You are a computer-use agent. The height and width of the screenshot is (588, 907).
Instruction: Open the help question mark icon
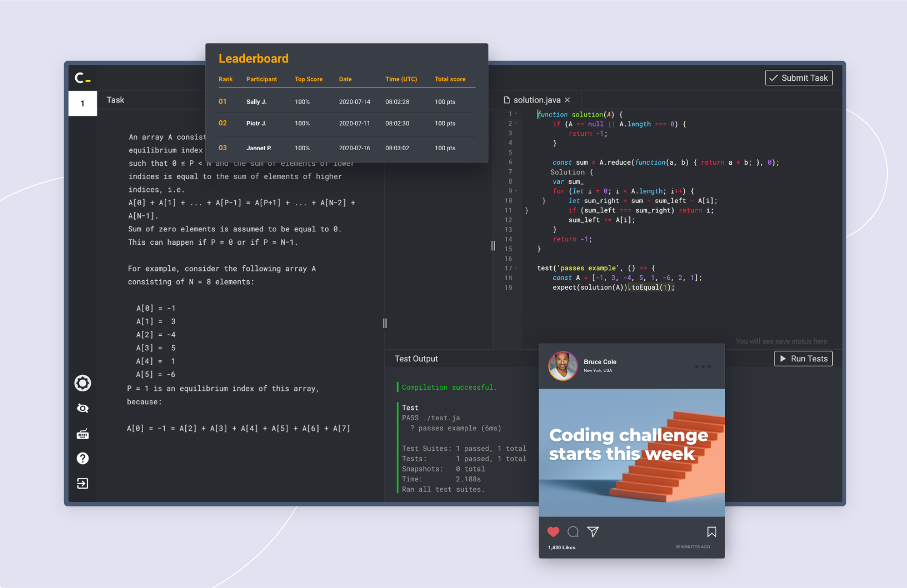click(x=83, y=458)
